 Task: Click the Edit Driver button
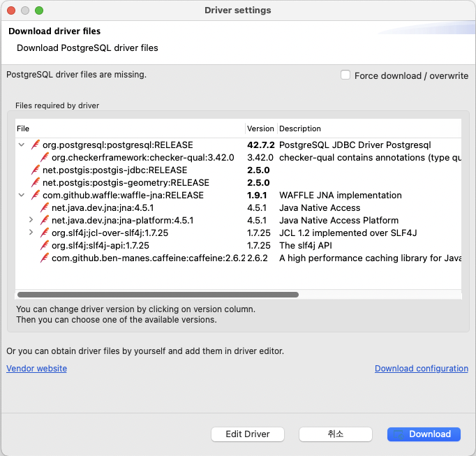(248, 434)
